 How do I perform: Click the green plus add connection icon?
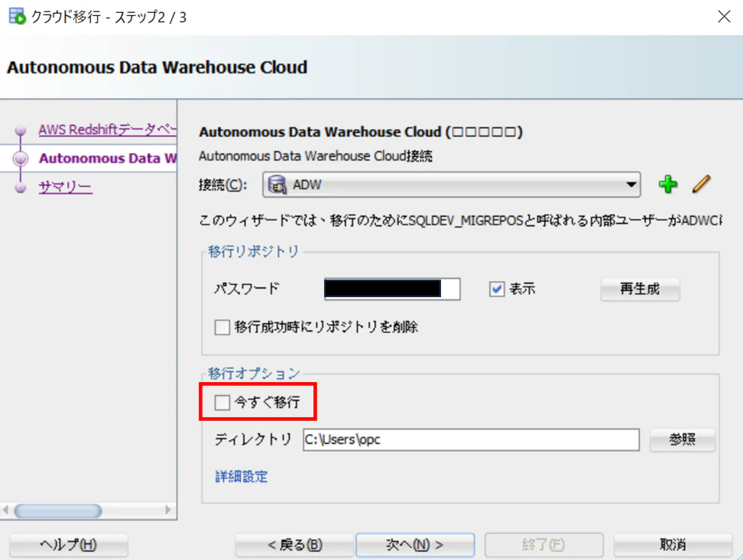tap(667, 184)
